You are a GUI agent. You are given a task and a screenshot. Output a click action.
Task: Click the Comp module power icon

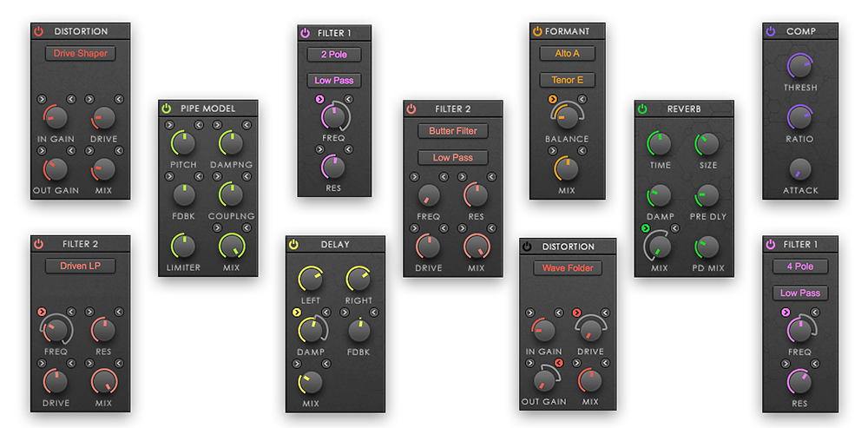pos(771,31)
